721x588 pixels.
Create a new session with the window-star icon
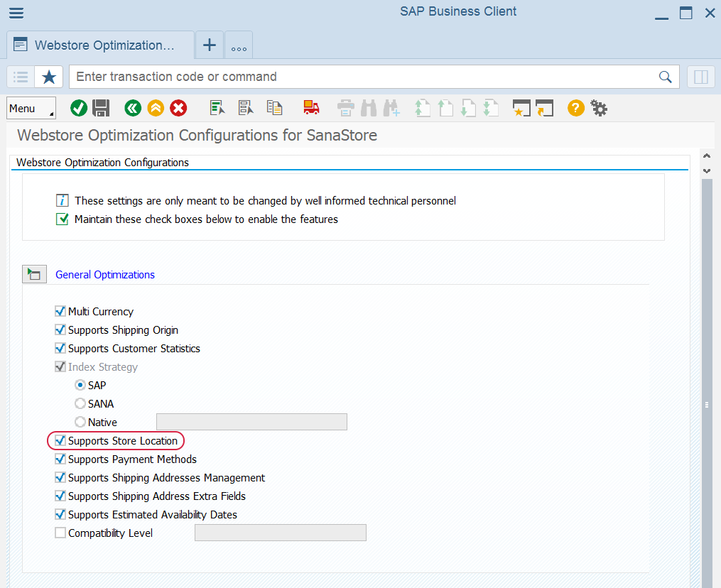pyautogui.click(x=521, y=109)
